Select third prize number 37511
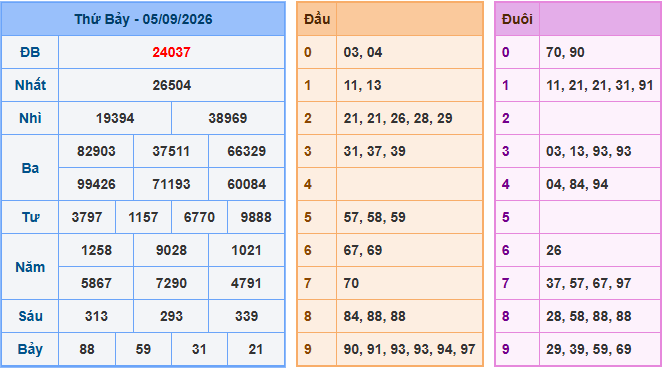 tap(171, 151)
